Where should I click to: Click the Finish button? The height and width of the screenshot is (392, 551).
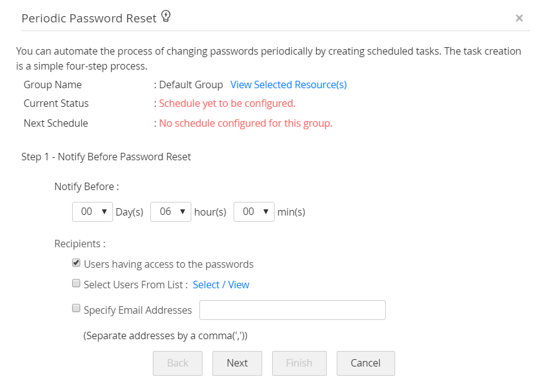(299, 363)
